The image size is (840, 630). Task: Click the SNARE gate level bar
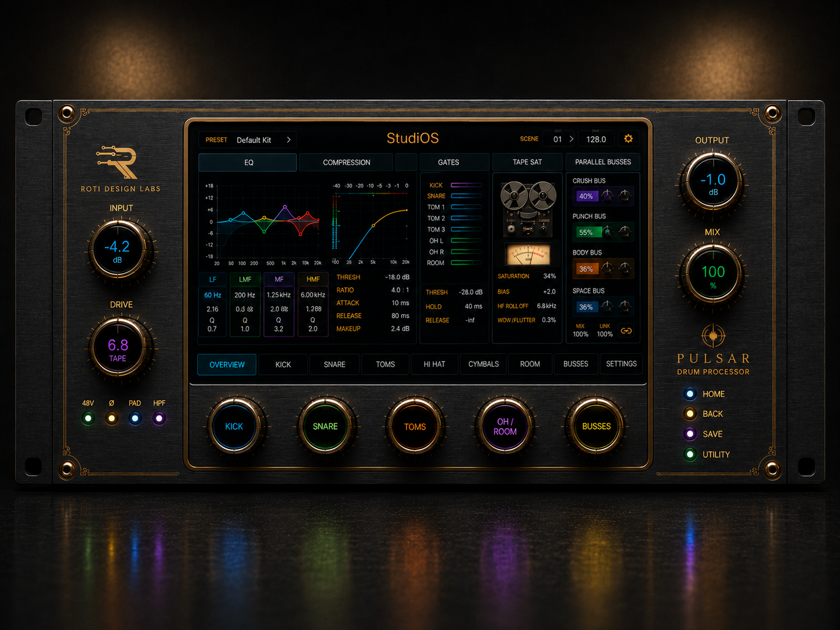coord(466,196)
